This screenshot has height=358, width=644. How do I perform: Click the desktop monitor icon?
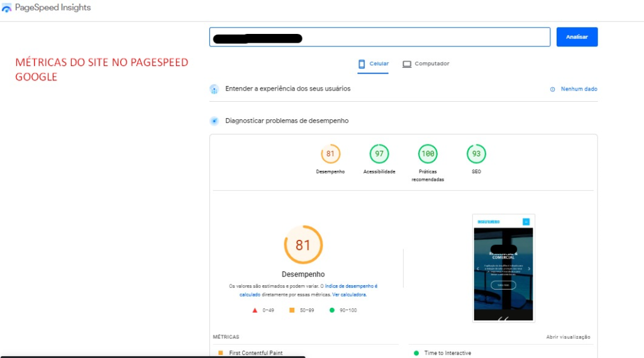click(407, 64)
